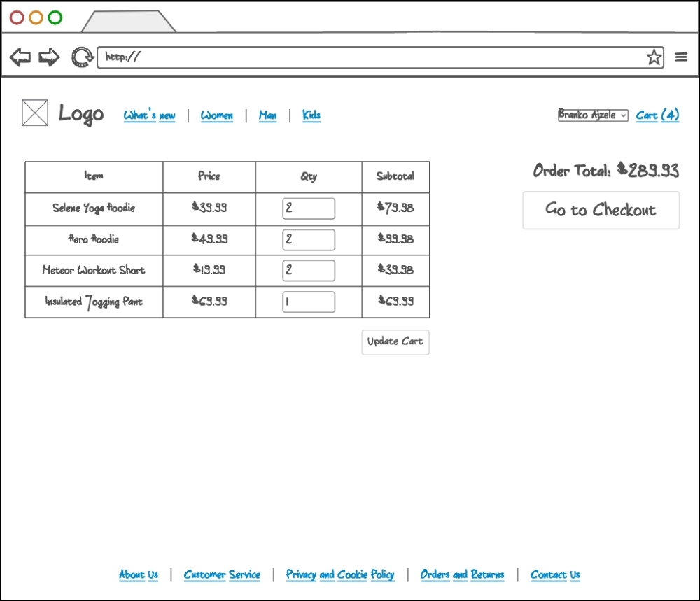Open the What's new link
Viewport: 700px width, 601px height.
pos(149,115)
